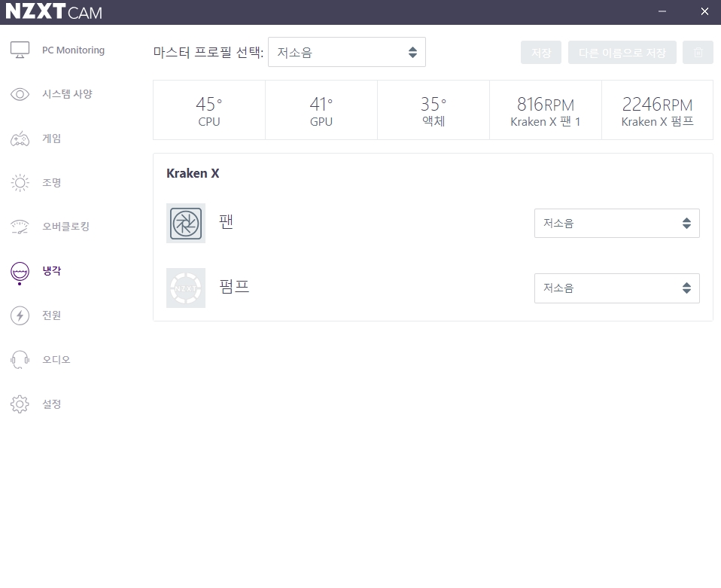Click the 35° 액체 temperature tile

(434, 110)
